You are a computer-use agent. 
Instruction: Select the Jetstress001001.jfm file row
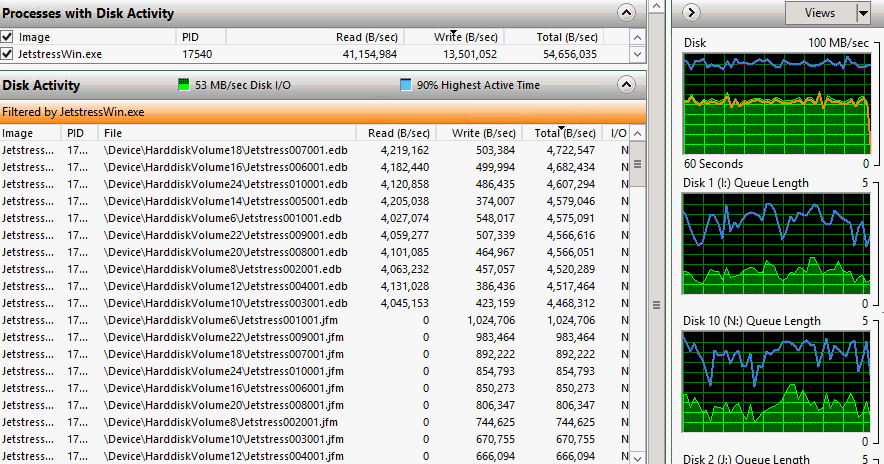tap(315, 320)
